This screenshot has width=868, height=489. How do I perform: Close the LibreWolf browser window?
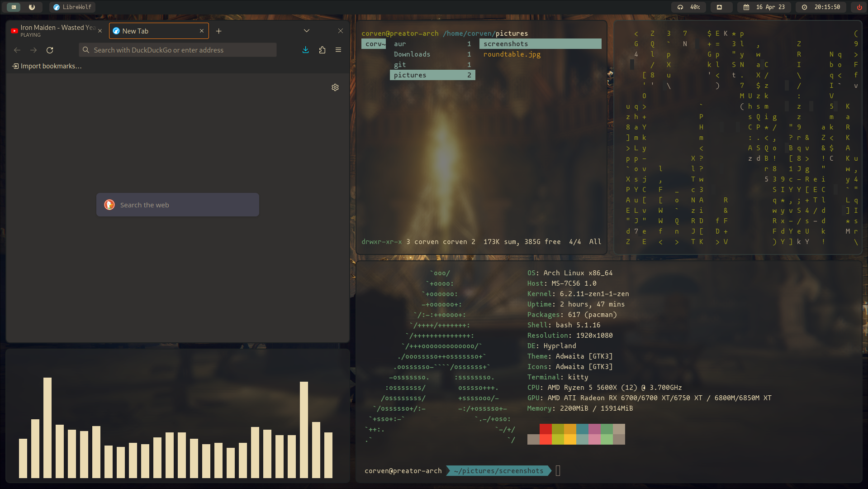pyautogui.click(x=341, y=31)
